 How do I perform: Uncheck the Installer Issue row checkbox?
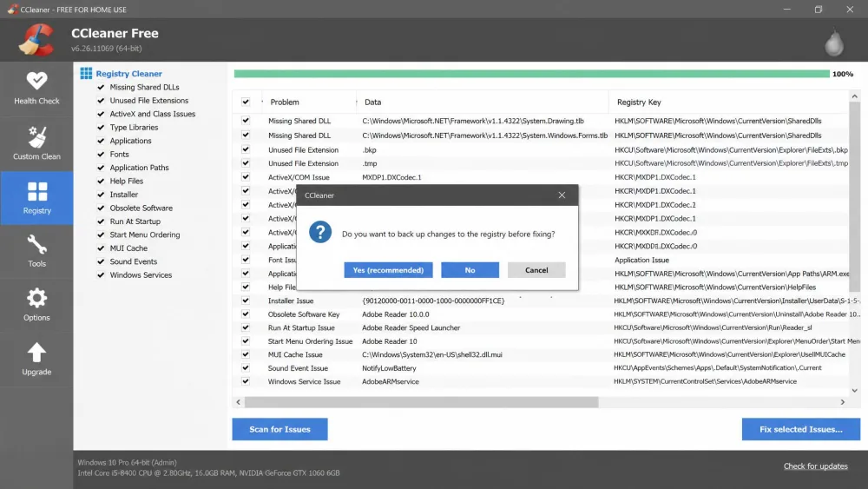[x=246, y=301]
